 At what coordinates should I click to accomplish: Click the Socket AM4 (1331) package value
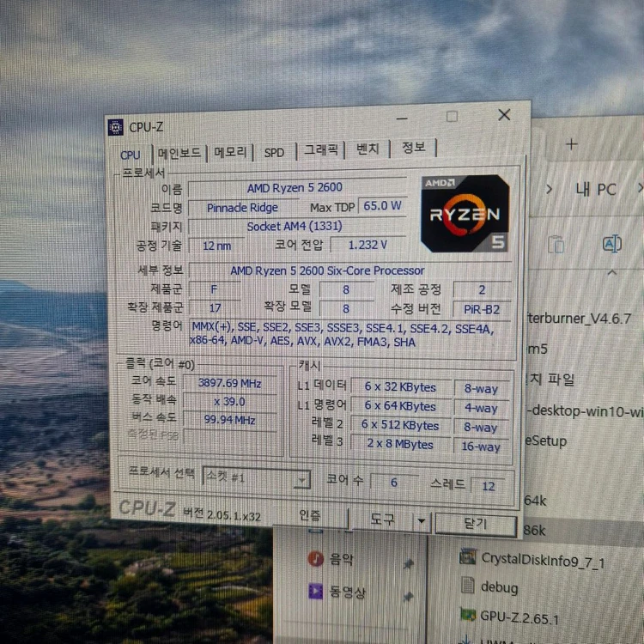[x=297, y=226]
